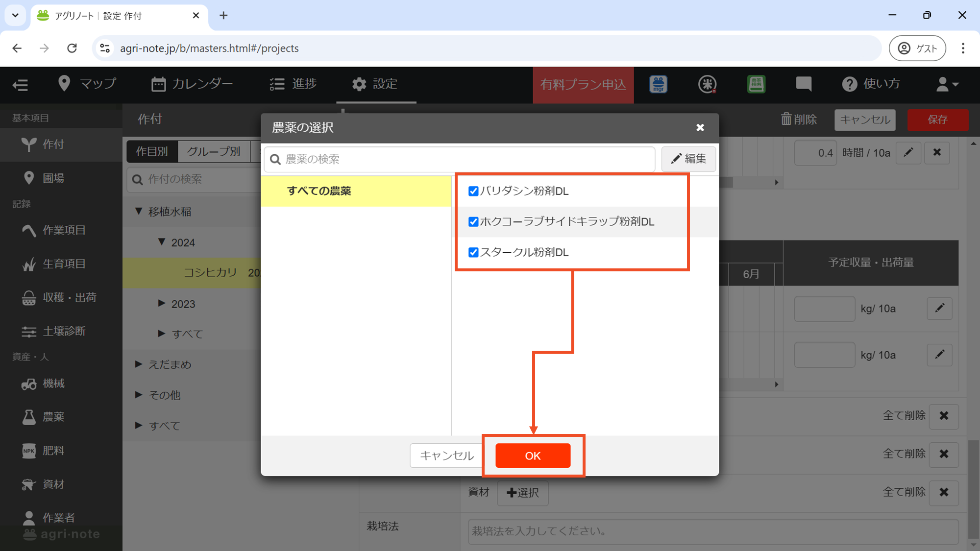The image size is (980, 551).
Task: Open the カレンダー menu item
Action: (192, 84)
